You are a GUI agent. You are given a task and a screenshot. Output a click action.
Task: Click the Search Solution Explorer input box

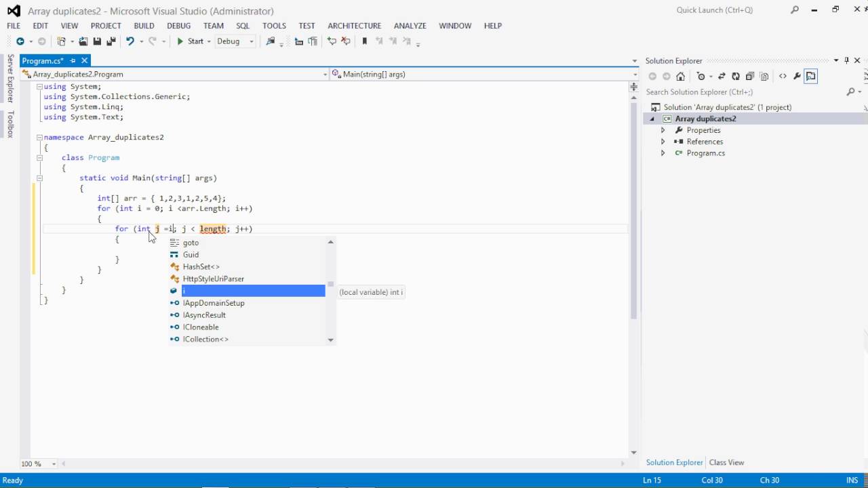(744, 91)
